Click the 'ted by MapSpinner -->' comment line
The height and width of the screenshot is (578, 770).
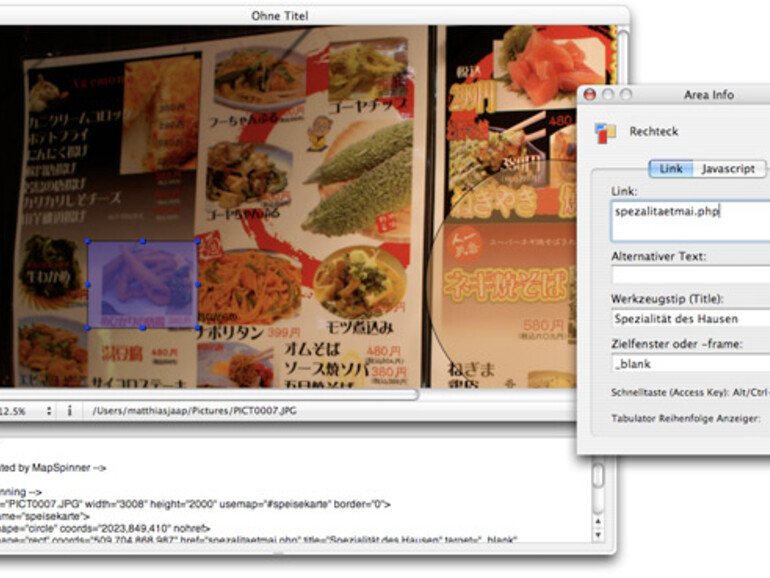pos(53,468)
